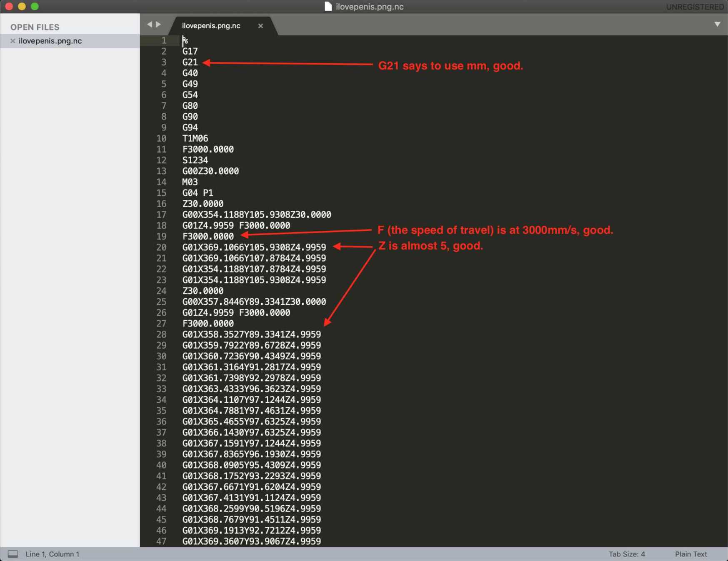728x561 pixels.
Task: Click the tab navigate back arrow
Action: pos(149,25)
